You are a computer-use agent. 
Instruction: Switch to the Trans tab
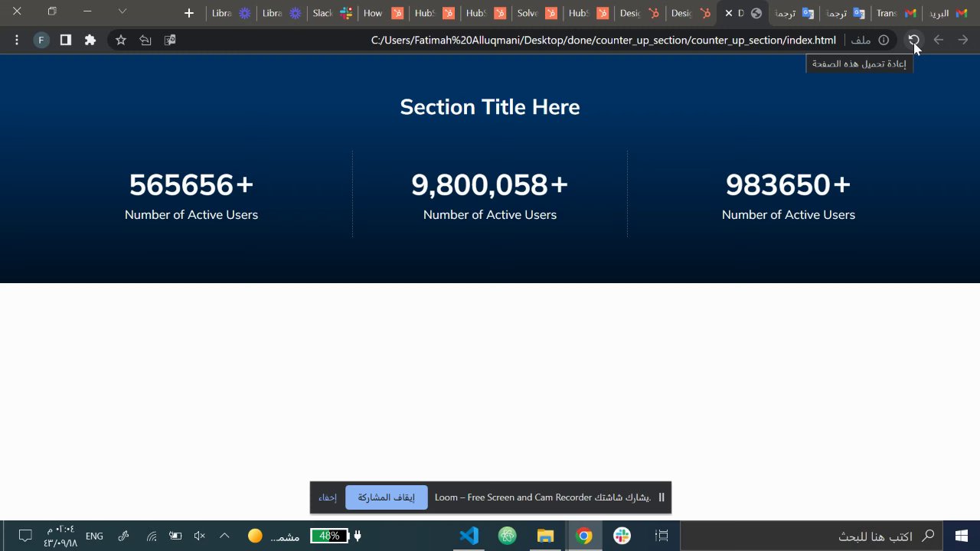(x=897, y=13)
